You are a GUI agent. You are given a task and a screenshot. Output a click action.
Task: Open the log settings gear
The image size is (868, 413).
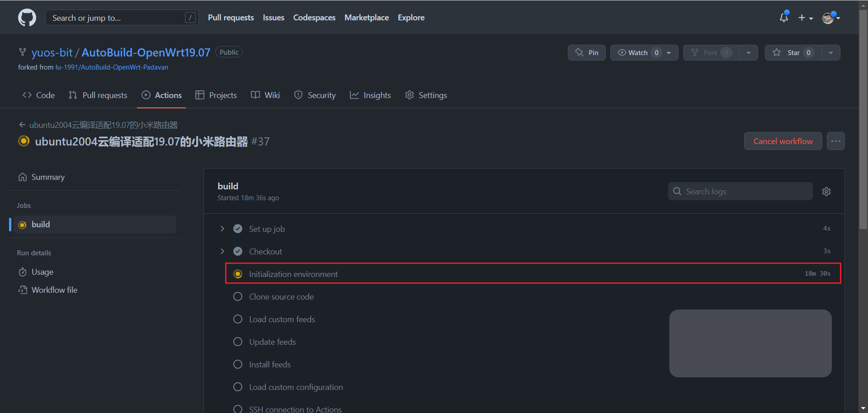tap(826, 192)
